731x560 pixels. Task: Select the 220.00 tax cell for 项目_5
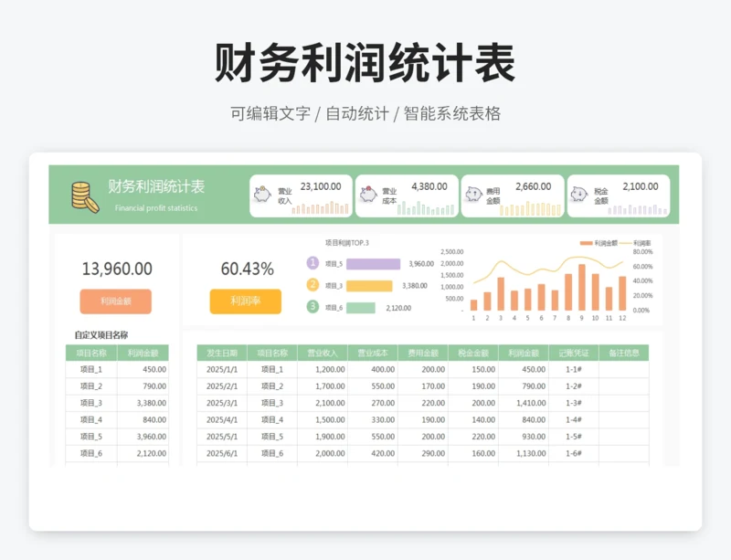point(473,437)
